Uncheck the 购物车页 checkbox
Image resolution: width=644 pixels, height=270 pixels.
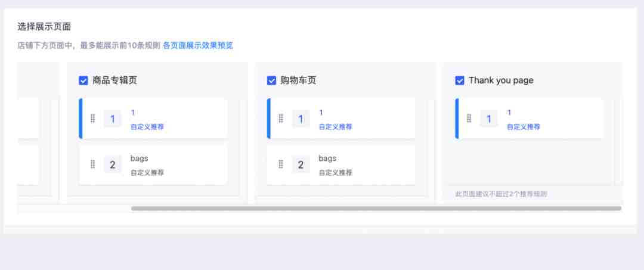coord(271,80)
